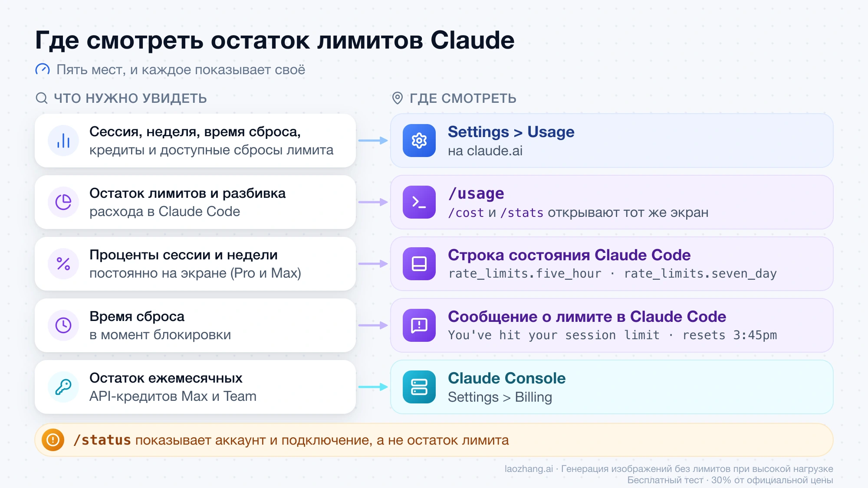Viewport: 868px width, 488px height.
Task: Click the status bar panel icon for Строка состояния
Action: pos(419,264)
